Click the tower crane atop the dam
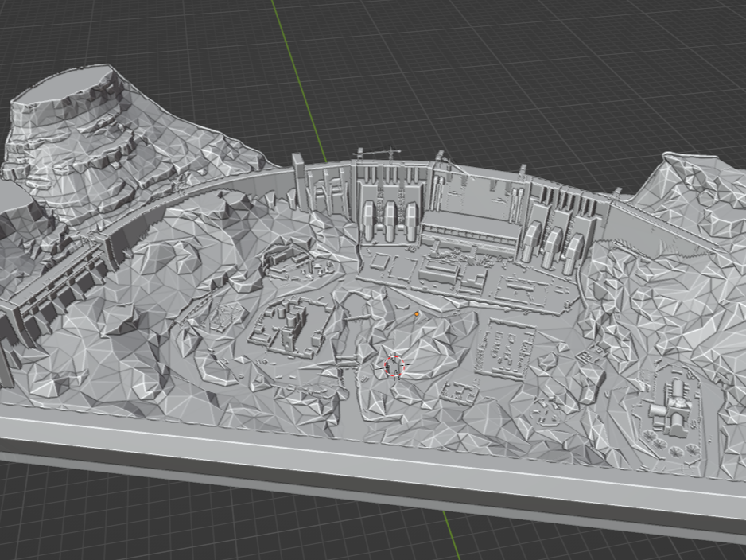This screenshot has height=560, width=746. pyautogui.click(x=377, y=154)
